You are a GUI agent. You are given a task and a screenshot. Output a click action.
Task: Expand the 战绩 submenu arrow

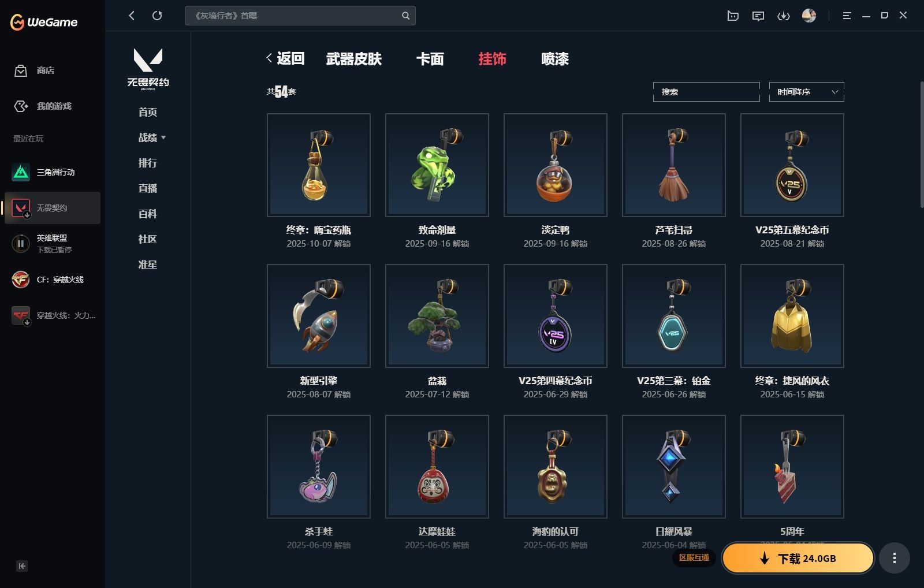(163, 137)
